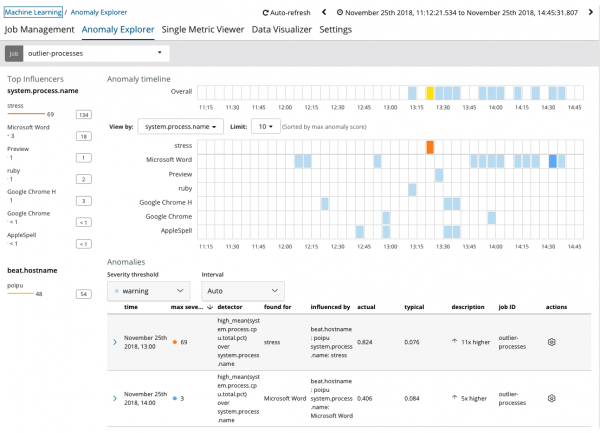Go to next time range arrow
This screenshot has width=600, height=433.
click(590, 12)
